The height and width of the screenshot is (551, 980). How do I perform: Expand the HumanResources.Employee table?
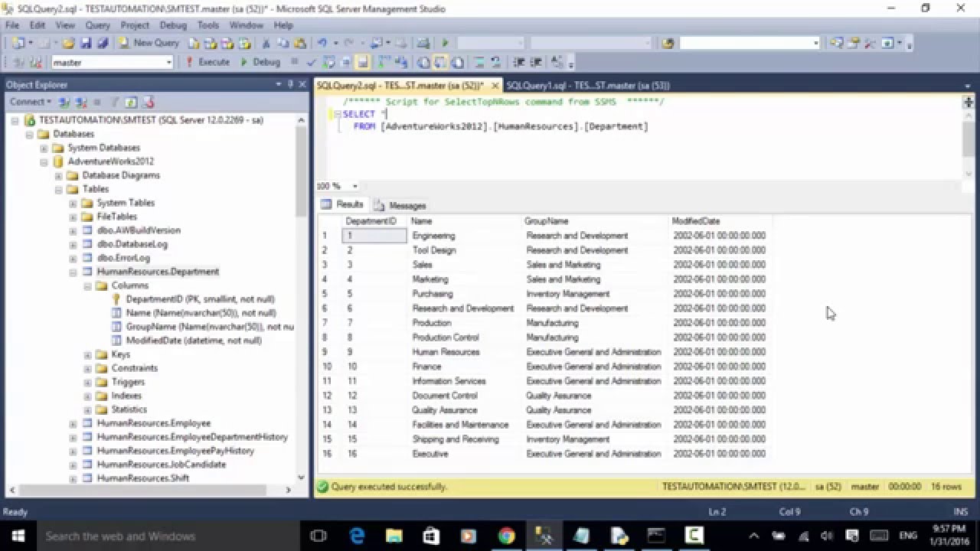click(73, 423)
